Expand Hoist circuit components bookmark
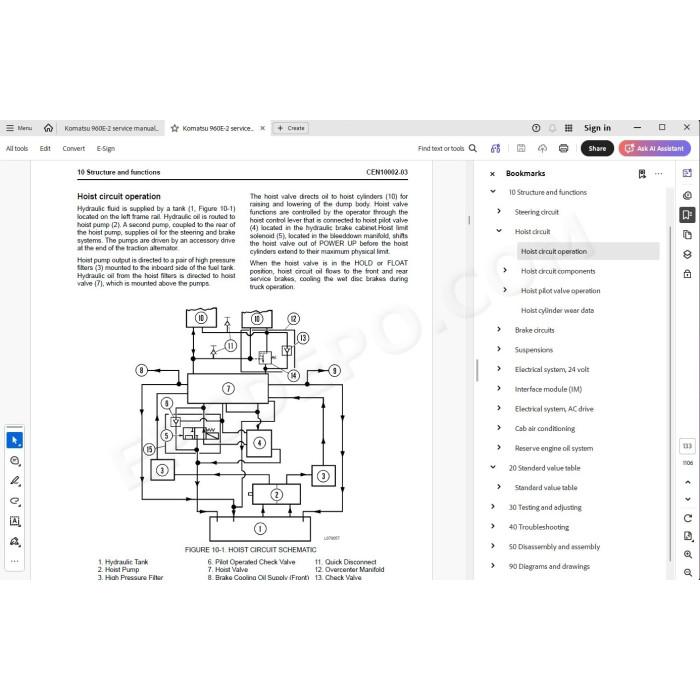This screenshot has height=700, width=700. (505, 270)
